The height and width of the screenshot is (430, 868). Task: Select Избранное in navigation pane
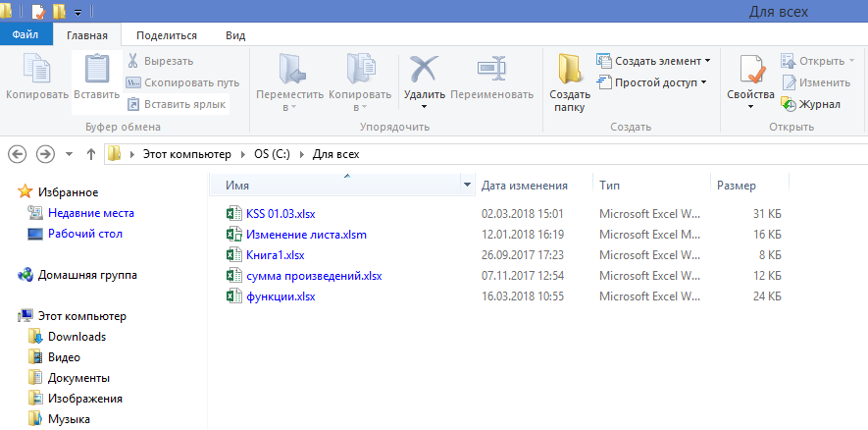point(68,192)
